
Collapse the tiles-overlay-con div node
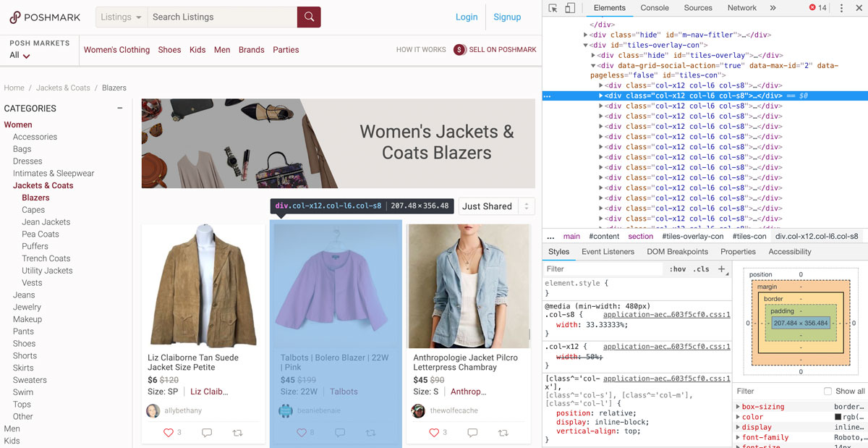(x=586, y=45)
